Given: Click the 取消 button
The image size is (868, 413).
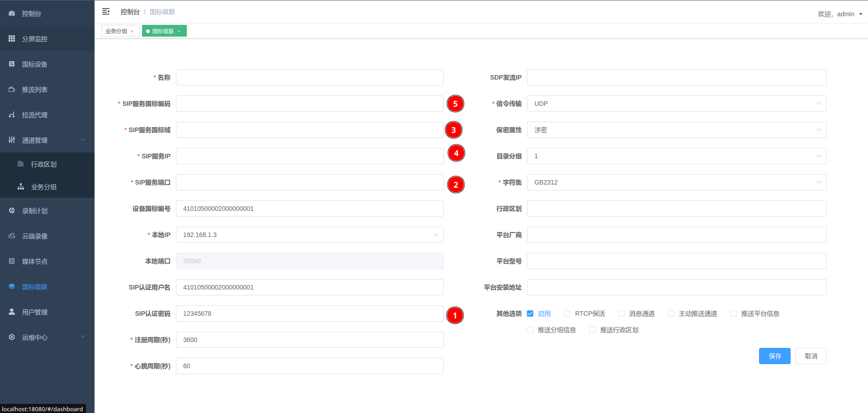Looking at the screenshot, I should [x=811, y=356].
